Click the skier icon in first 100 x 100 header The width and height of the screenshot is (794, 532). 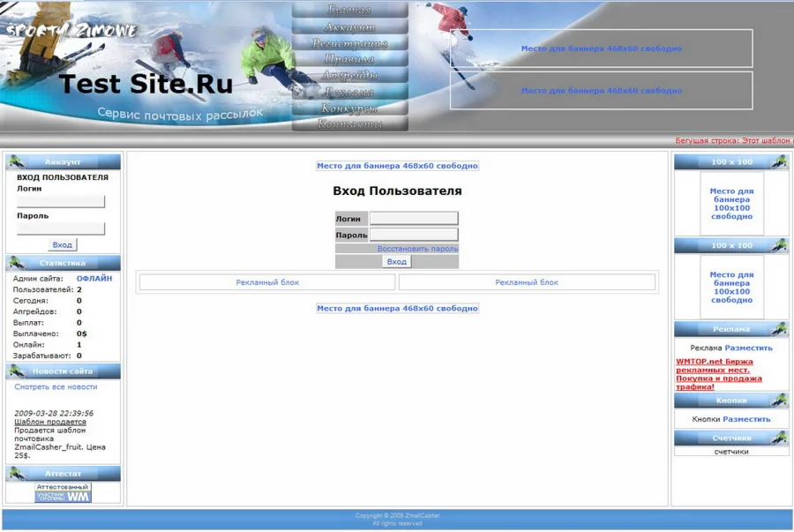click(x=779, y=162)
